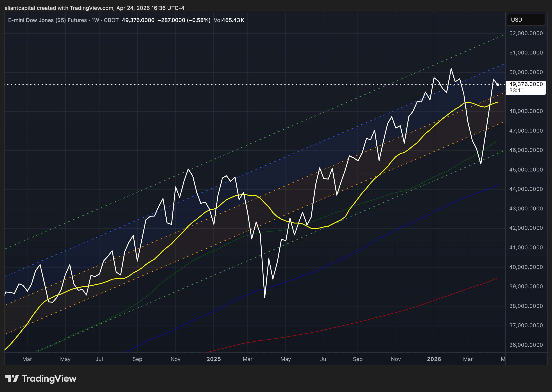552x392 pixels.
Task: Click the 33:11 countdown timer
Action: 516,90
